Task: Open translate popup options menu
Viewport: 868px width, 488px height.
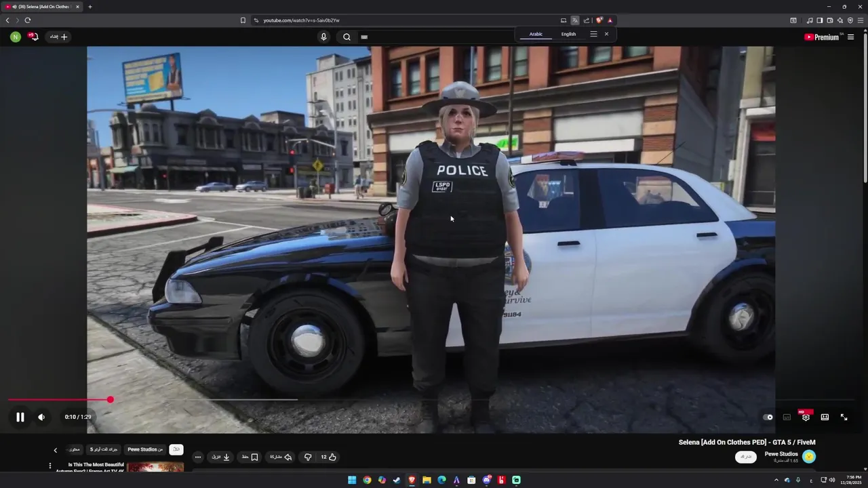Action: coord(593,34)
